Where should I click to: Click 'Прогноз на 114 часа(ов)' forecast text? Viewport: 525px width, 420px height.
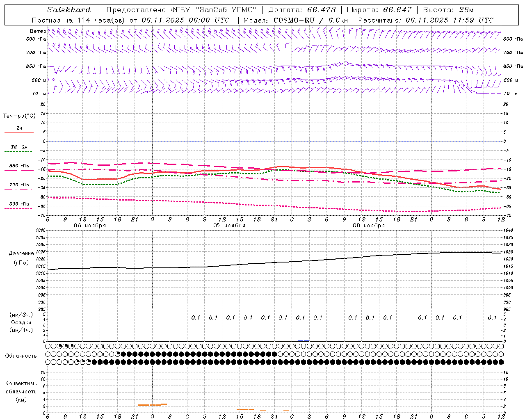tap(79, 20)
